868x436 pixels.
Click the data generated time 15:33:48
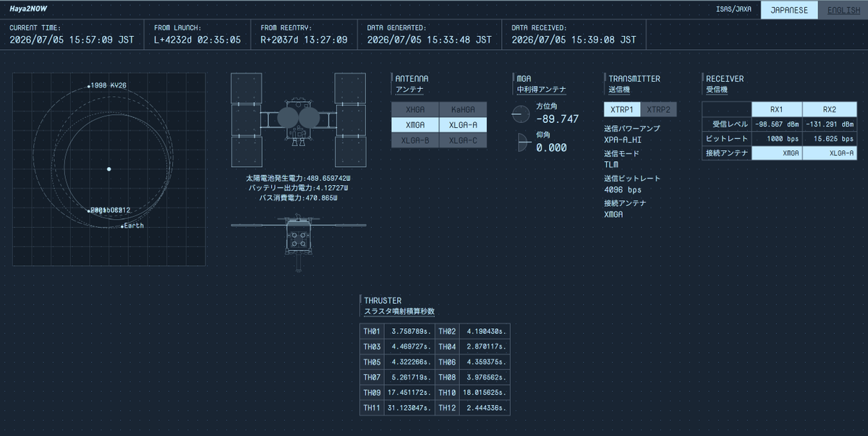tap(430, 40)
